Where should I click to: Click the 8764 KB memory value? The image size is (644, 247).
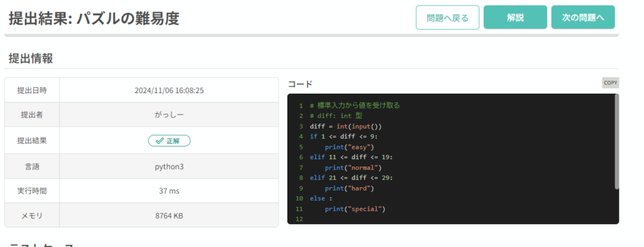(x=169, y=216)
